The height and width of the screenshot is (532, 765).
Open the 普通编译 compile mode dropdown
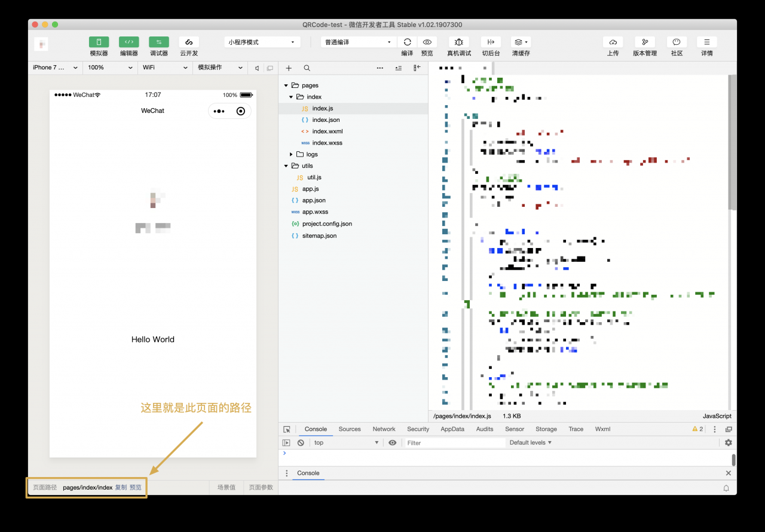point(359,42)
